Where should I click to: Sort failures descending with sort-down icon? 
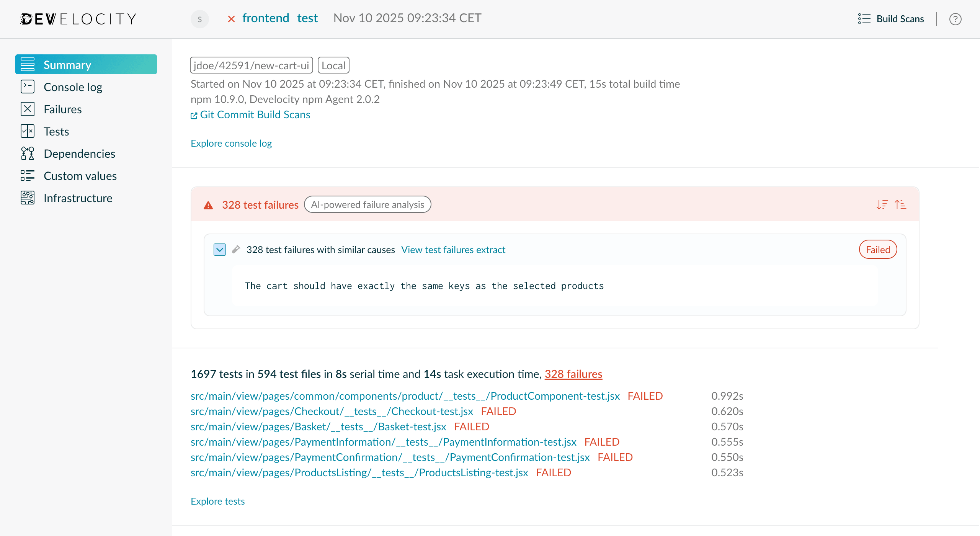click(x=882, y=204)
